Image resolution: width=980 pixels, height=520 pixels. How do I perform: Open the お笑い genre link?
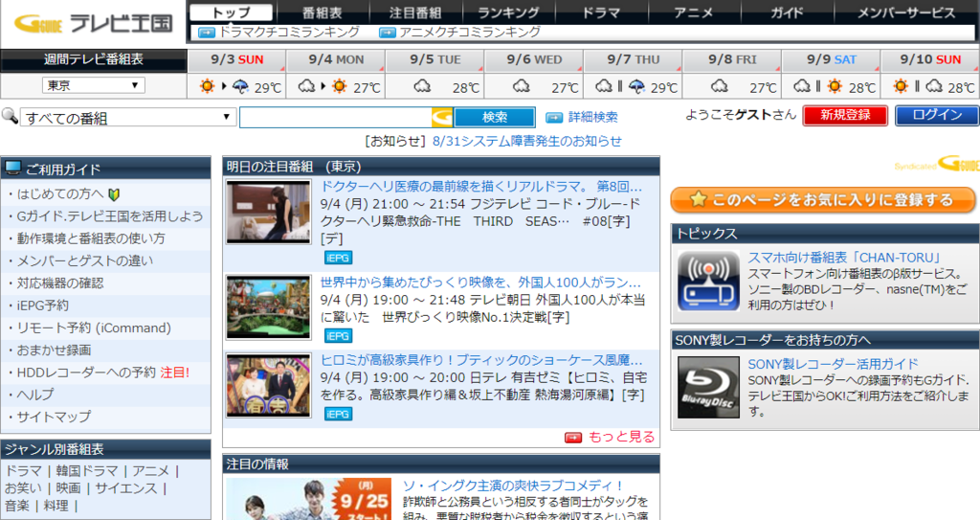point(23,488)
